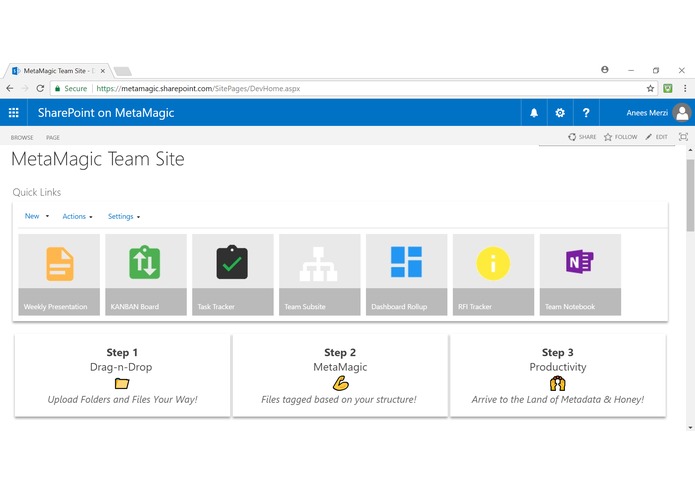The image size is (695, 494).
Task: Click the Weekly Presentation document icon
Action: [x=60, y=264]
